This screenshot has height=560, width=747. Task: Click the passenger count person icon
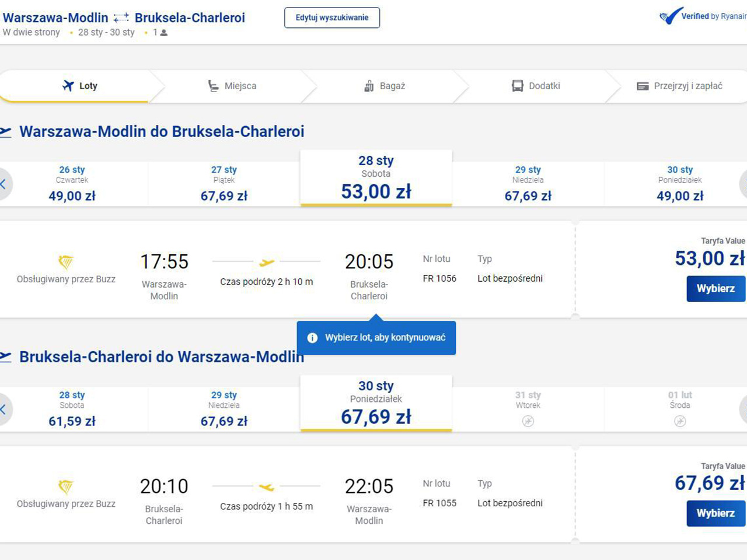[164, 33]
